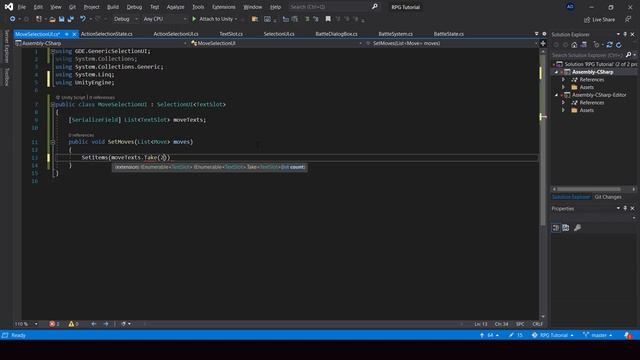Click the New Project toolbar icon
The image size is (640, 360).
click(x=39, y=19)
